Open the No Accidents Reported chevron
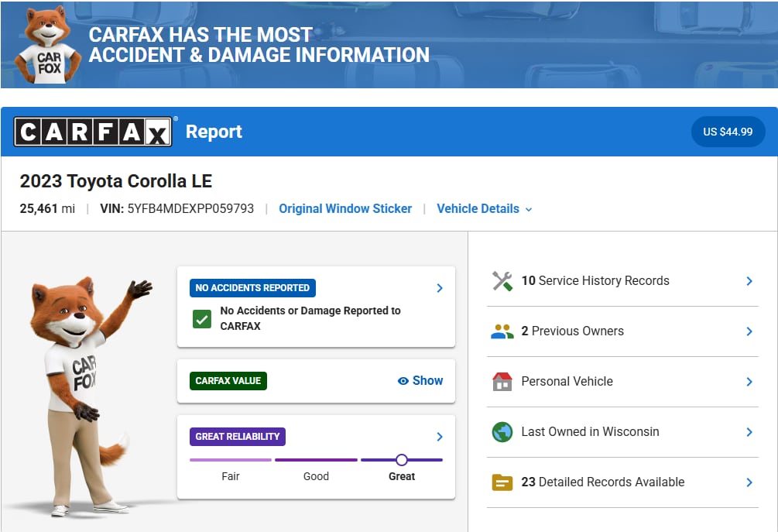 [x=440, y=288]
